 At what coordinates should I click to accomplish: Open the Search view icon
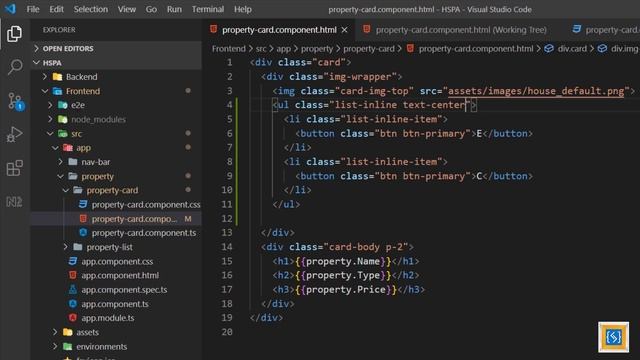click(x=15, y=67)
